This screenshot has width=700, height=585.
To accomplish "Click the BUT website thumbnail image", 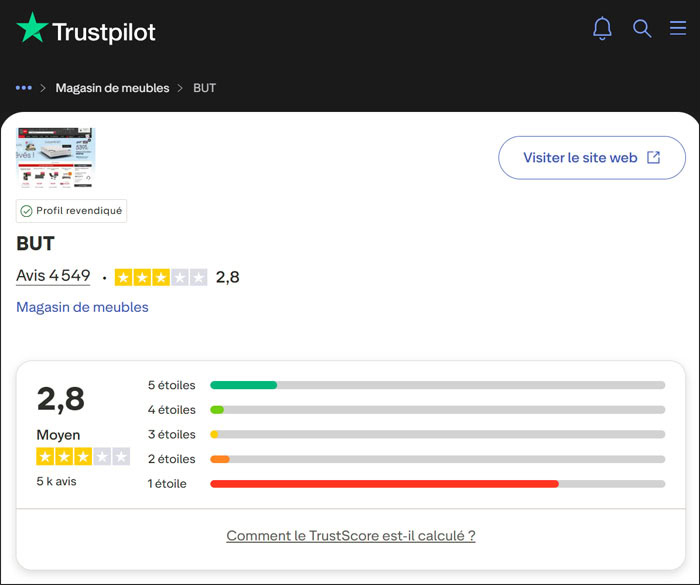I will (x=55, y=158).
